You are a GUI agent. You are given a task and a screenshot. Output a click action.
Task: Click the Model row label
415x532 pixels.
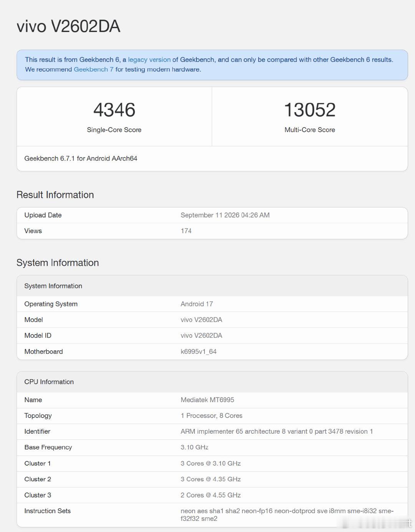click(x=34, y=320)
